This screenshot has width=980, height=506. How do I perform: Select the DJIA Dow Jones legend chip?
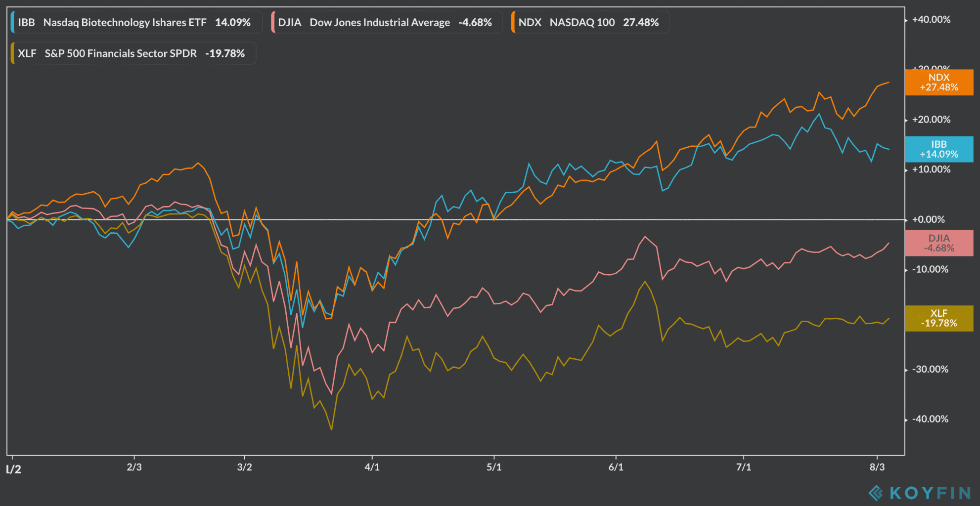(387, 22)
